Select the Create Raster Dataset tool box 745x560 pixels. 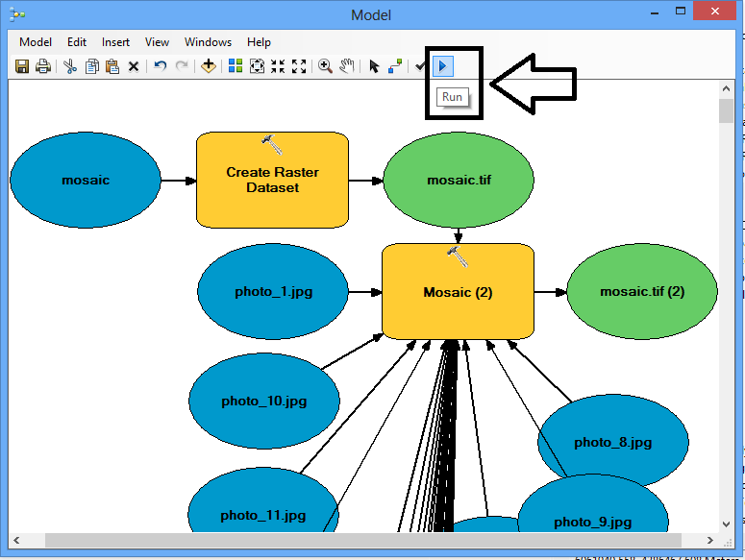pyautogui.click(x=272, y=181)
